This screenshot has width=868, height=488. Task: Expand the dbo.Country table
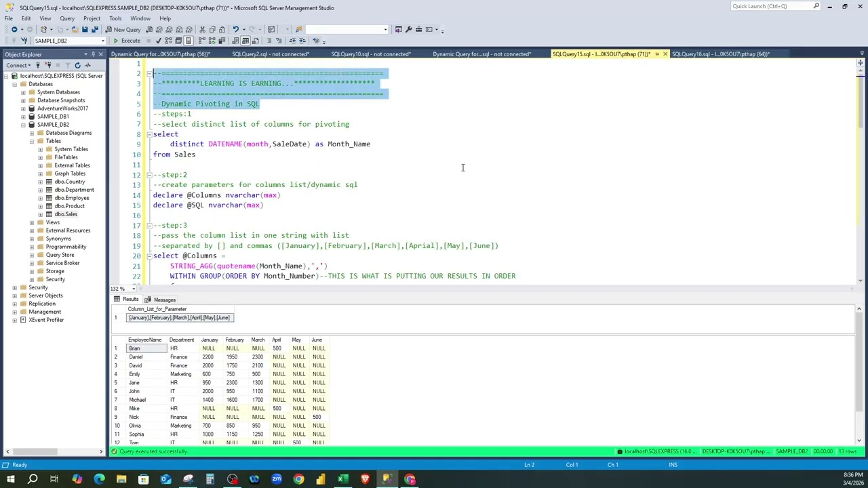[40, 182]
